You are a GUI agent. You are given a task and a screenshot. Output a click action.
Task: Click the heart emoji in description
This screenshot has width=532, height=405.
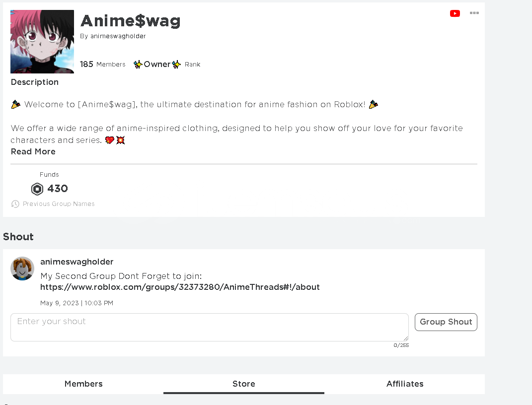[109, 140]
